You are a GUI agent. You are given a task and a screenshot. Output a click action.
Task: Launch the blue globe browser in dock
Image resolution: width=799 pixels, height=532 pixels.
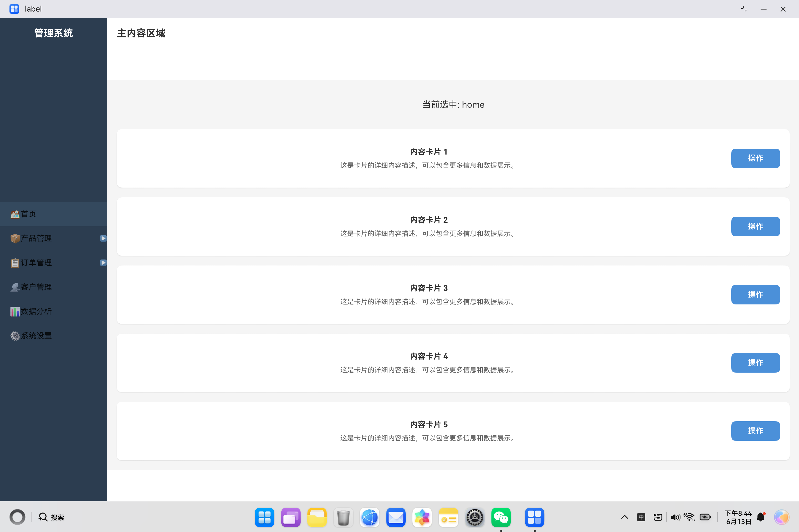(x=370, y=517)
